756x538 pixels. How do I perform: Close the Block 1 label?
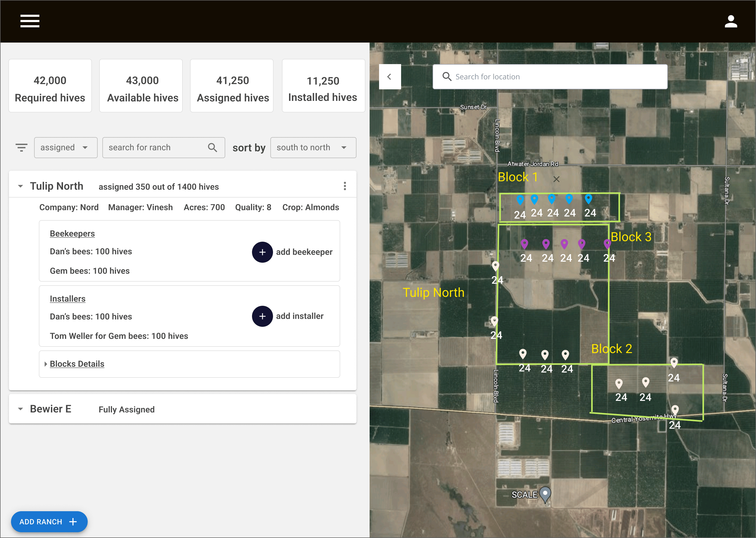point(556,179)
